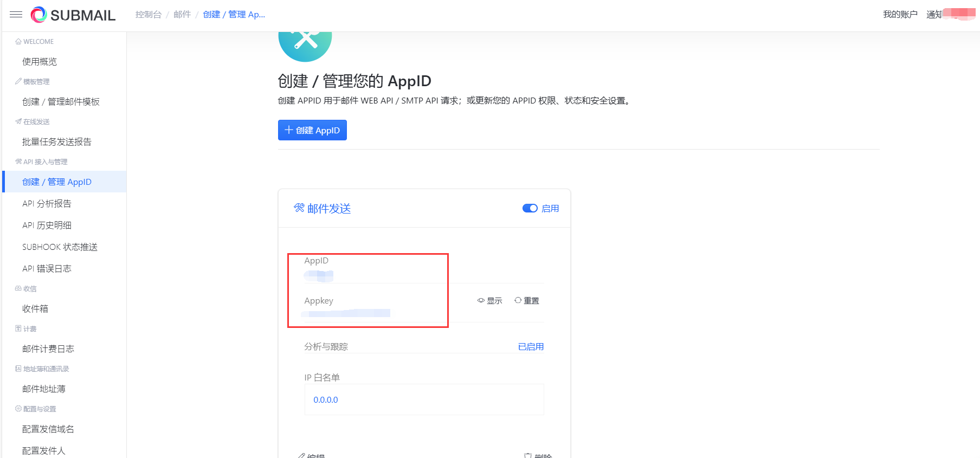Open 我的账户 menu
This screenshot has width=980, height=458.
tap(900, 15)
